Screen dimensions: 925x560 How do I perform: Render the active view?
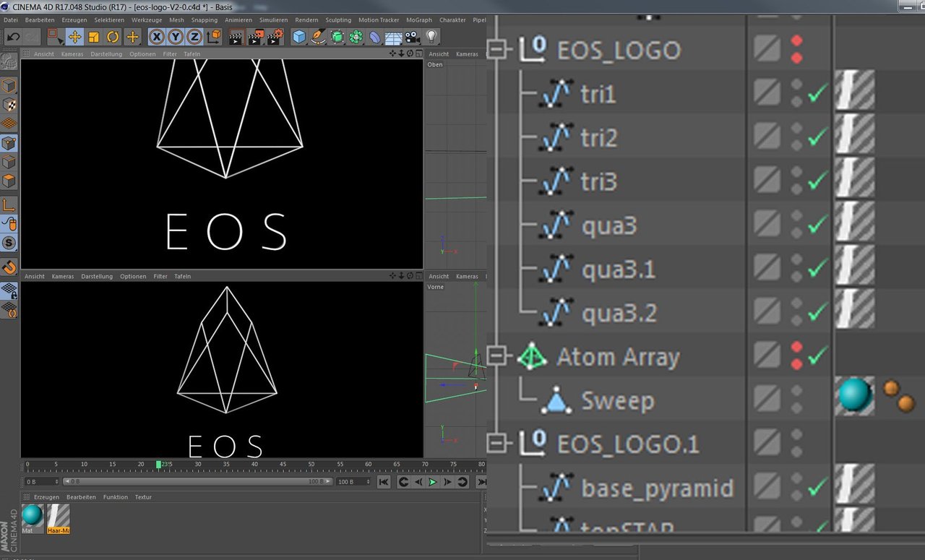(x=236, y=36)
